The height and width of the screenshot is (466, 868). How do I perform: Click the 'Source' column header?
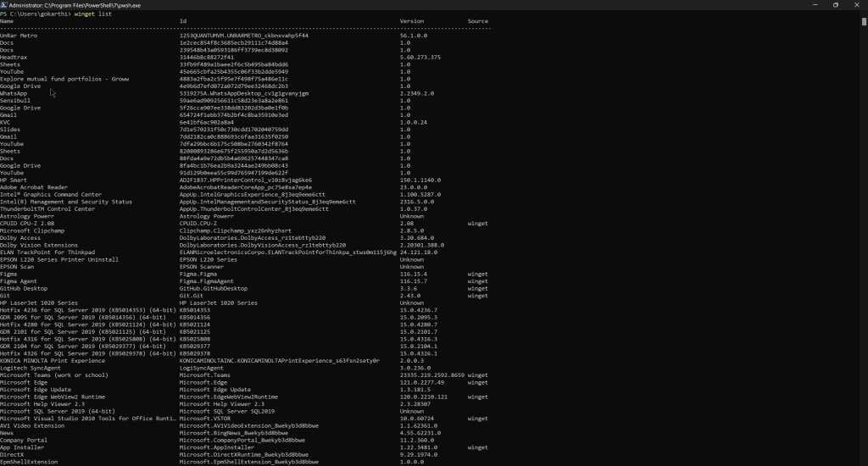tap(478, 21)
